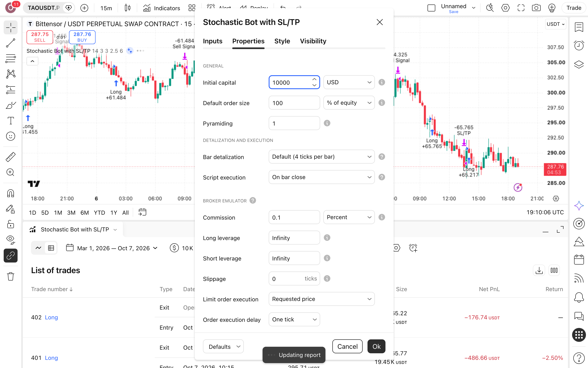This screenshot has height=368, width=588.
Task: Open the Indicators menu
Action: click(x=161, y=8)
